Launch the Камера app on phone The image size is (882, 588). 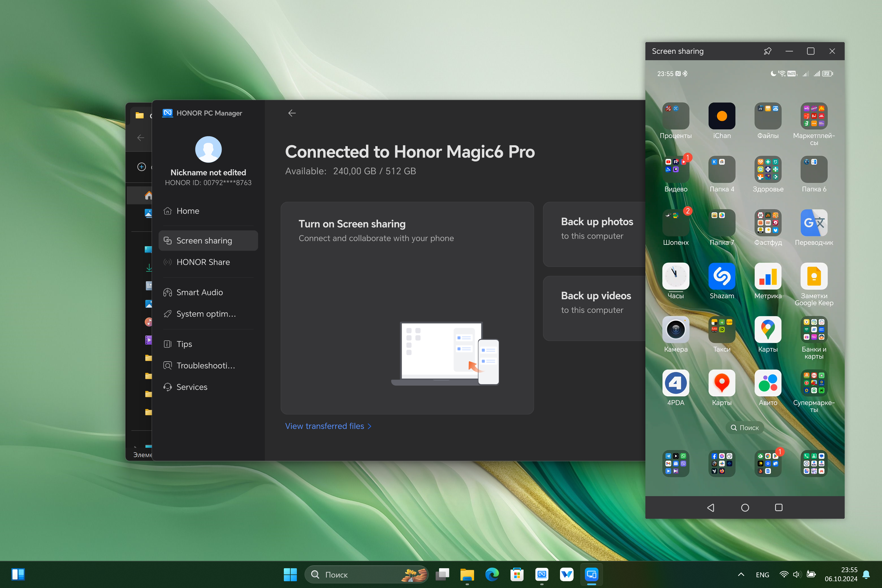(x=675, y=330)
